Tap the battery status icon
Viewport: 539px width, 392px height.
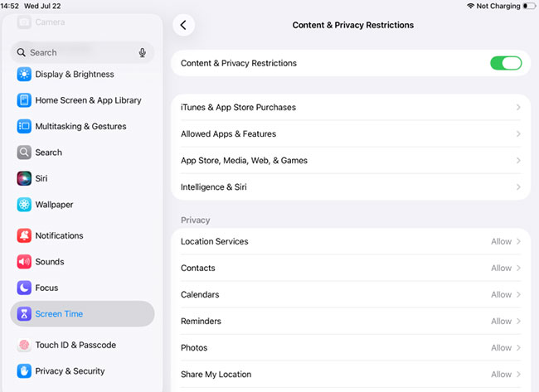click(529, 6)
